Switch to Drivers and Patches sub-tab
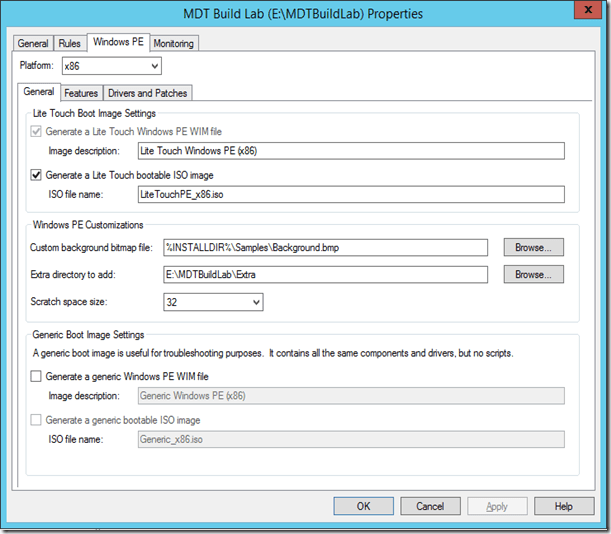The image size is (611, 534). [147, 93]
